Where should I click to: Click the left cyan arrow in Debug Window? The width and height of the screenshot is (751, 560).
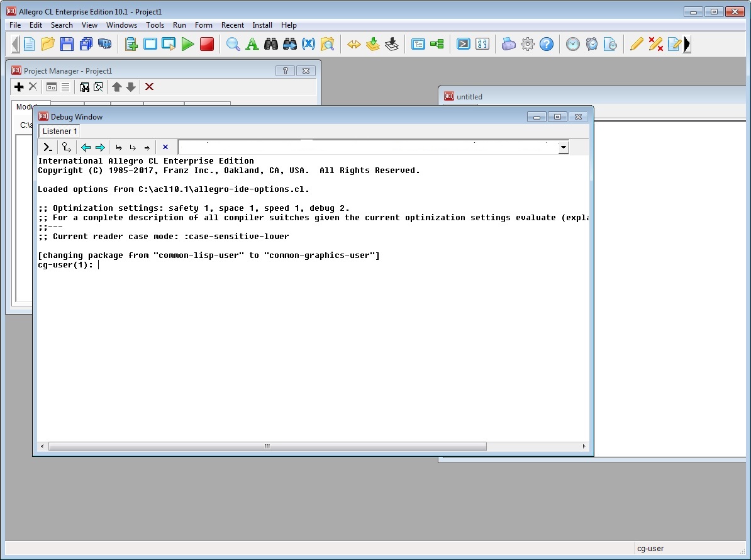coord(86,148)
